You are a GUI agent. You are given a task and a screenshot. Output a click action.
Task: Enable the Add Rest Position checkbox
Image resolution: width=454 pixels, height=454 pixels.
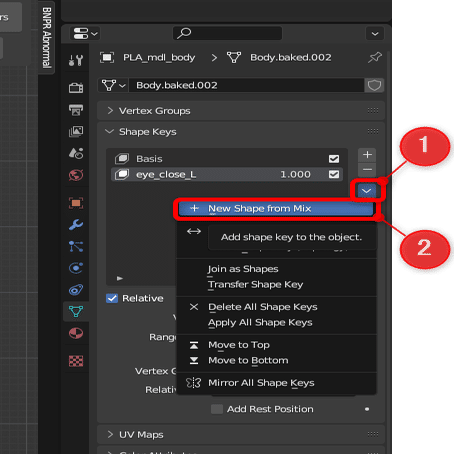(x=217, y=409)
